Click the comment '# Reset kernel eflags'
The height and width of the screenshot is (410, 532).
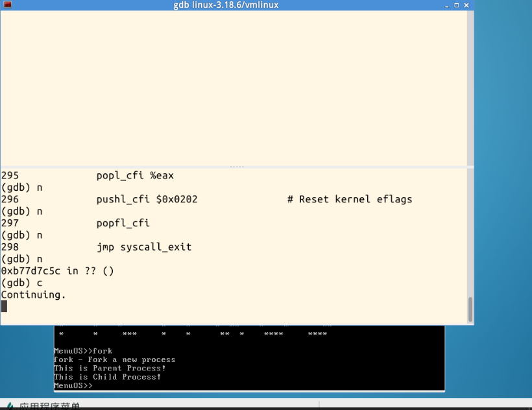tap(350, 199)
